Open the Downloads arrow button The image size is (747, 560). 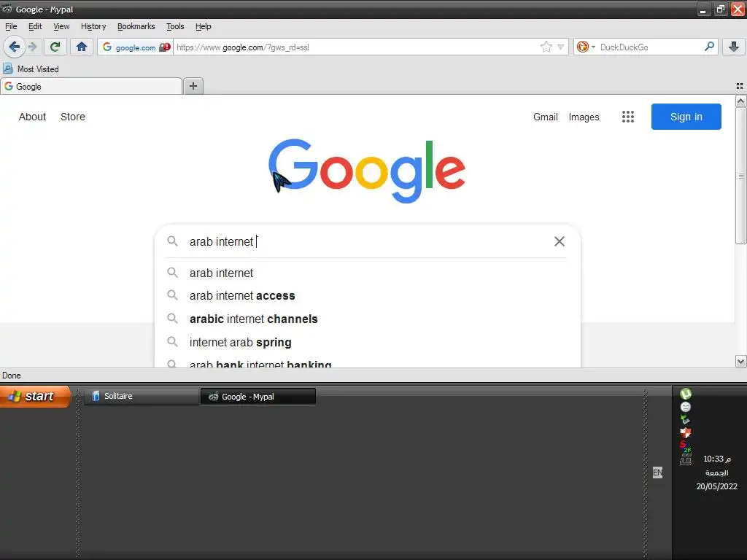pyautogui.click(x=734, y=47)
